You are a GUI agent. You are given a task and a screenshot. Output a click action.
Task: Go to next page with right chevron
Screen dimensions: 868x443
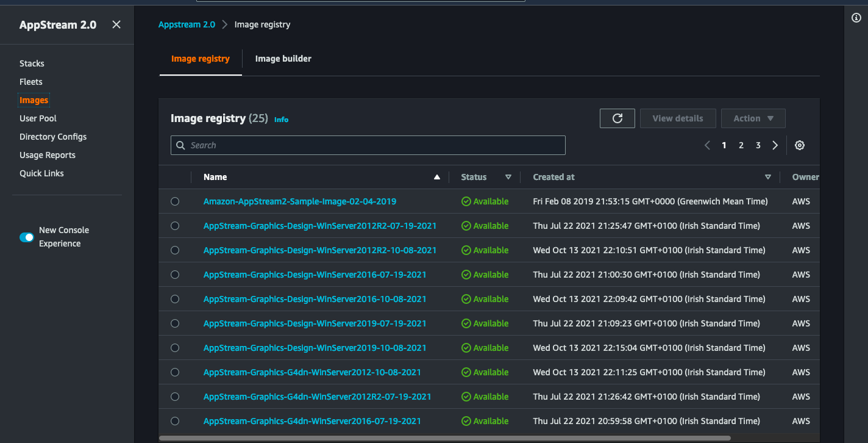click(x=775, y=145)
